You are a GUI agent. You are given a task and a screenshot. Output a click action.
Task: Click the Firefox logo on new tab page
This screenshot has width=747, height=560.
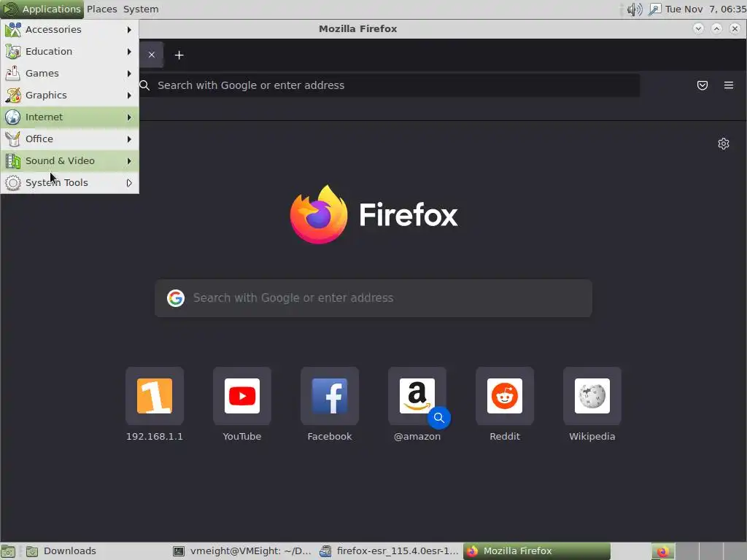point(319,214)
